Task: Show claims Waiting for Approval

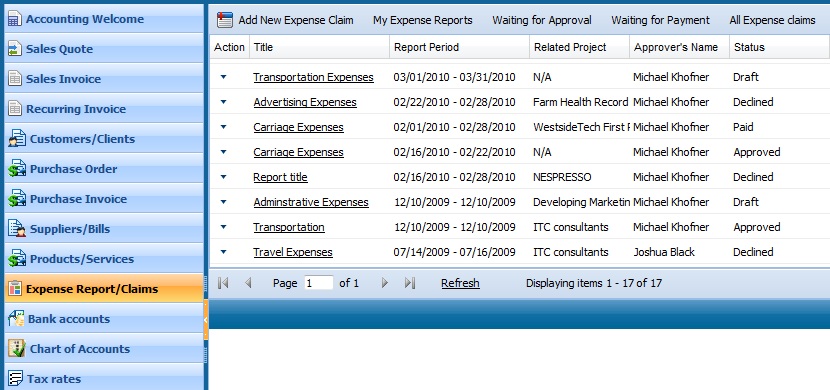Action: pyautogui.click(x=542, y=20)
